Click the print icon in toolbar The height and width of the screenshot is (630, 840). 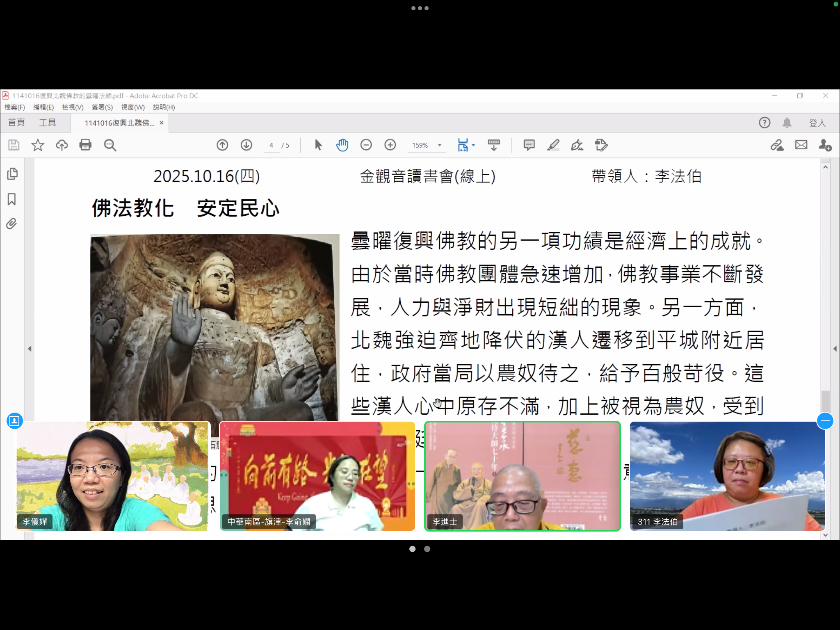[85, 145]
